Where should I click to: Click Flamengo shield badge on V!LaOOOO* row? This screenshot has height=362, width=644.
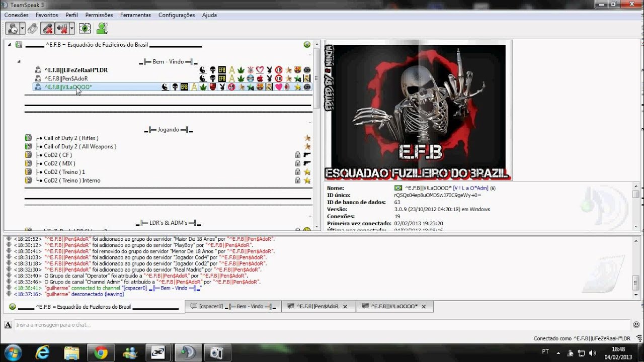pyautogui.click(x=213, y=87)
